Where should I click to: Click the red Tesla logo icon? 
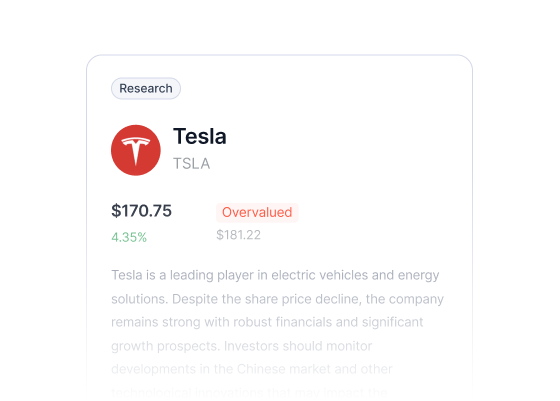[136, 150]
